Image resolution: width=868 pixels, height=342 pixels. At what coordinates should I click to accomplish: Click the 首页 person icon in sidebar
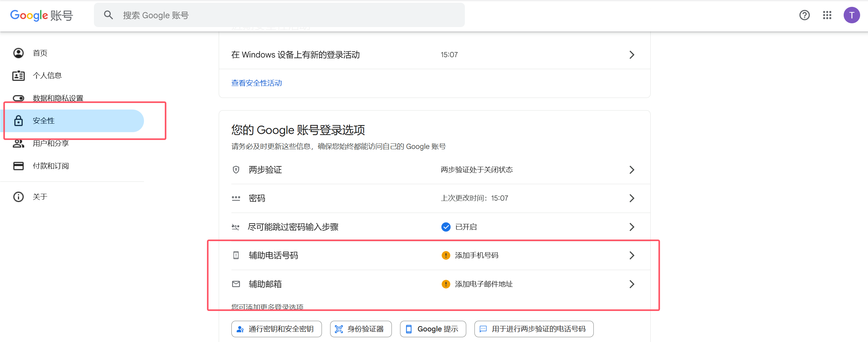[19, 53]
